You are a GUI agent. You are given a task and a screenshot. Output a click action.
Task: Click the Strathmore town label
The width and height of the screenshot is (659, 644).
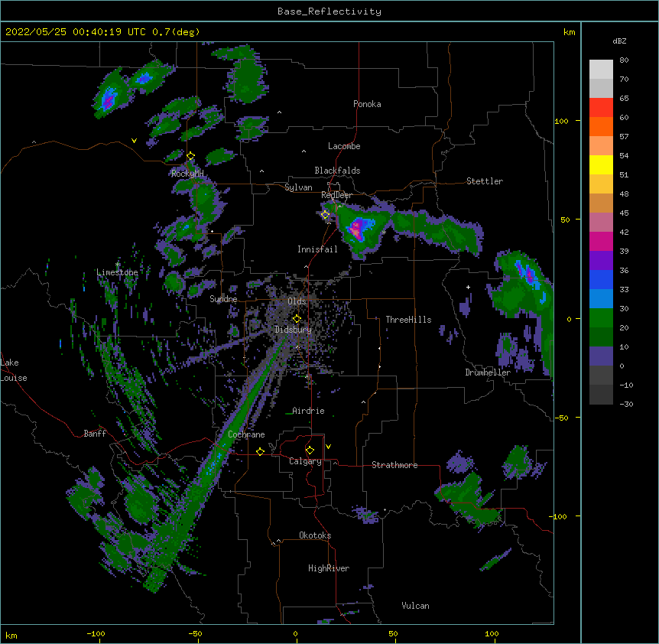[x=394, y=465]
